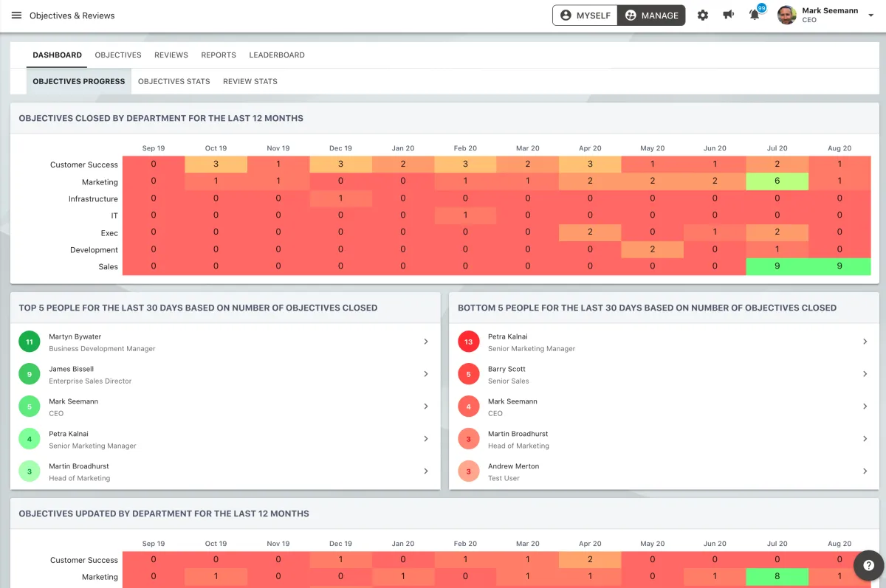Image resolution: width=886 pixels, height=588 pixels.
Task: Expand Petra Kalnai chevron in Top 5 list
Action: point(426,439)
